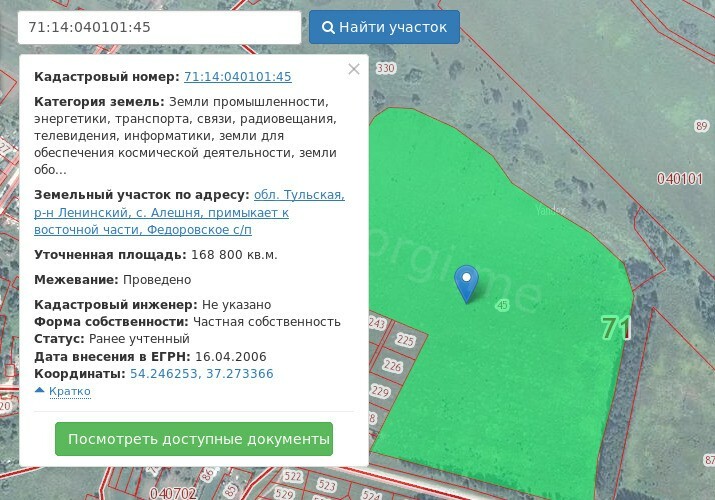The height and width of the screenshot is (500, 715).
Task: Close the parcel info popup
Action: (x=353, y=69)
